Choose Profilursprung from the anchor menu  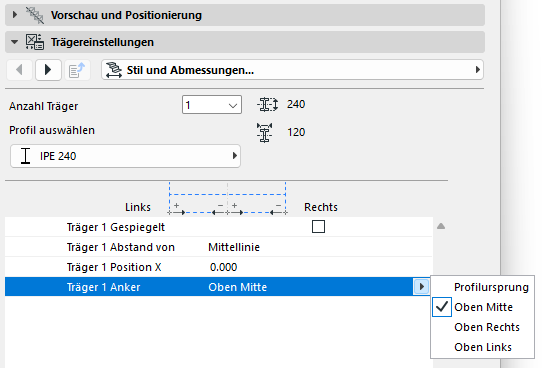click(x=483, y=287)
